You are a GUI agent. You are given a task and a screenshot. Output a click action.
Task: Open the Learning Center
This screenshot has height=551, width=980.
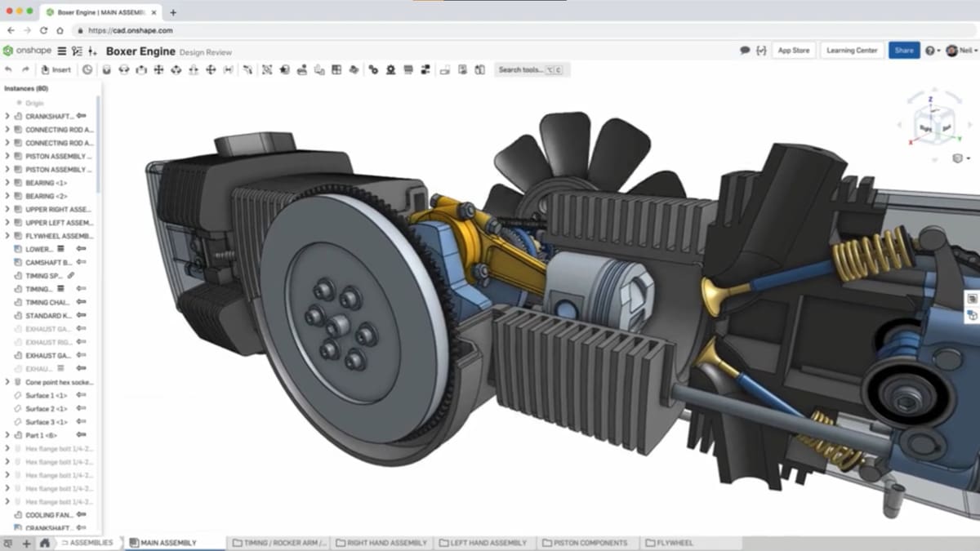[x=852, y=51]
